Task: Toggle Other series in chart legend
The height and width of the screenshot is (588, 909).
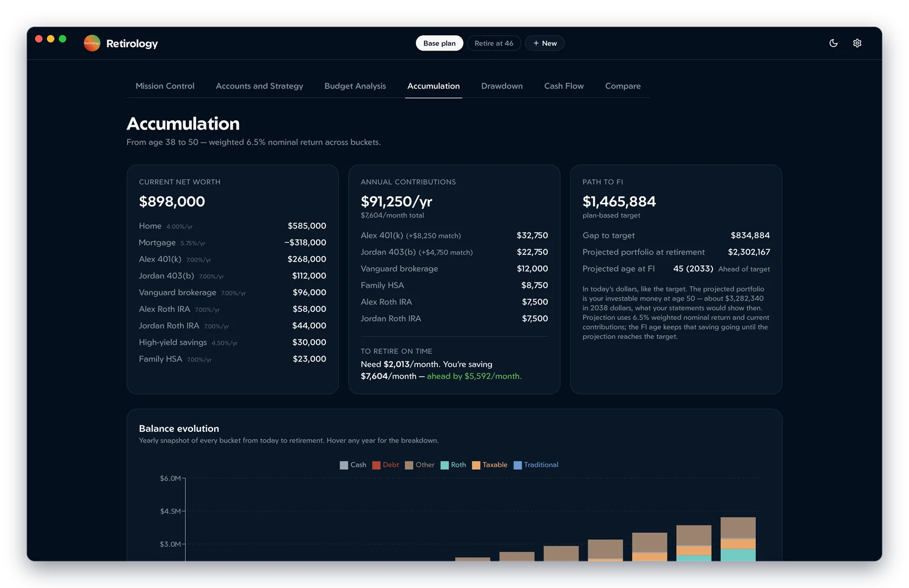Action: point(420,465)
